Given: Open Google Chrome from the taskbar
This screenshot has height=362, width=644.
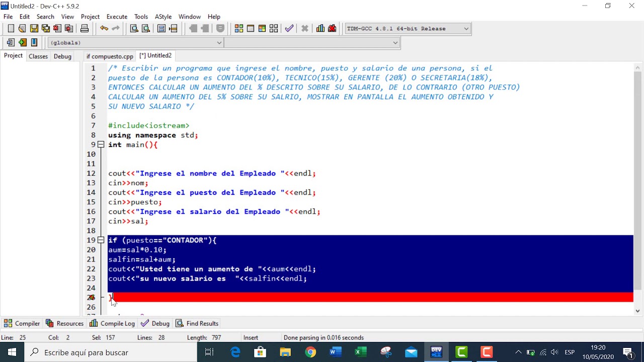Looking at the screenshot, I should pyautogui.click(x=310, y=352).
